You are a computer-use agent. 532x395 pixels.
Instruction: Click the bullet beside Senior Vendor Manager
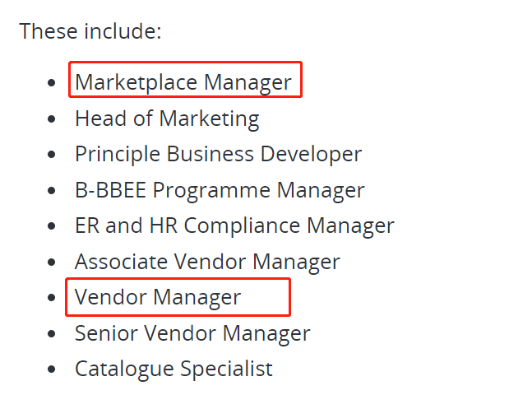(x=53, y=334)
